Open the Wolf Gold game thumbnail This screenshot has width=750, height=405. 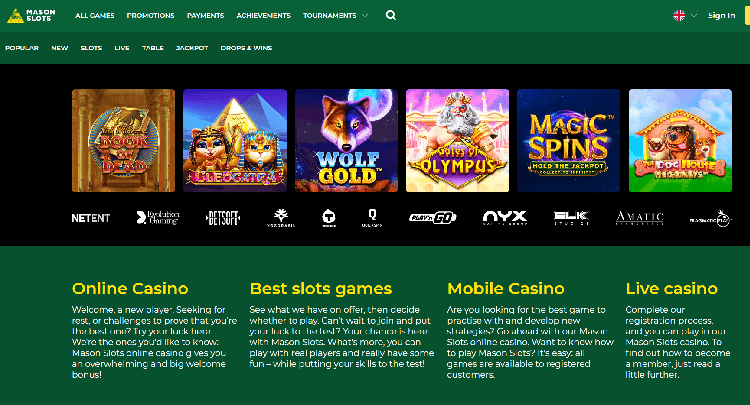click(x=346, y=141)
